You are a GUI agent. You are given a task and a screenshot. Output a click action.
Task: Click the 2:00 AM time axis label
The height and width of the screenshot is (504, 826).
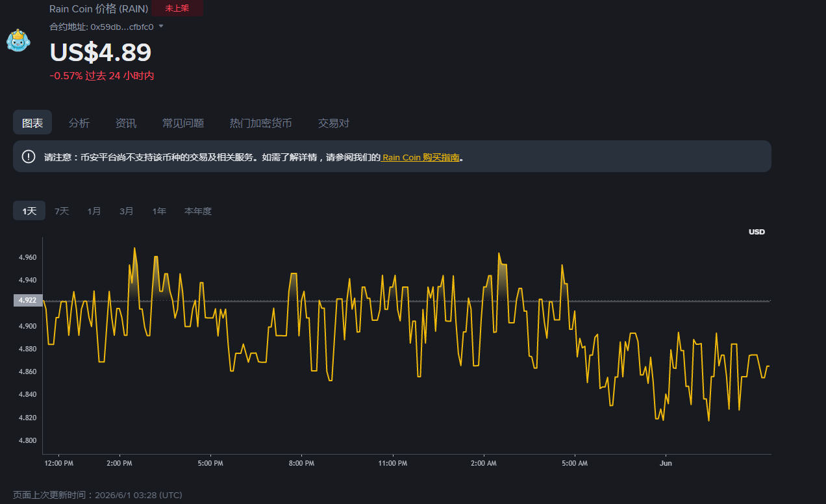pyautogui.click(x=483, y=463)
